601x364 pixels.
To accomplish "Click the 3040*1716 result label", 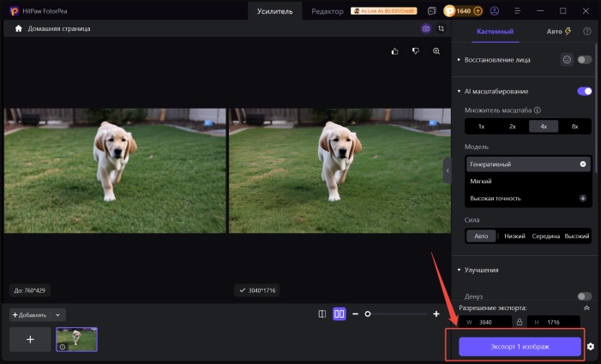I will 257,290.
